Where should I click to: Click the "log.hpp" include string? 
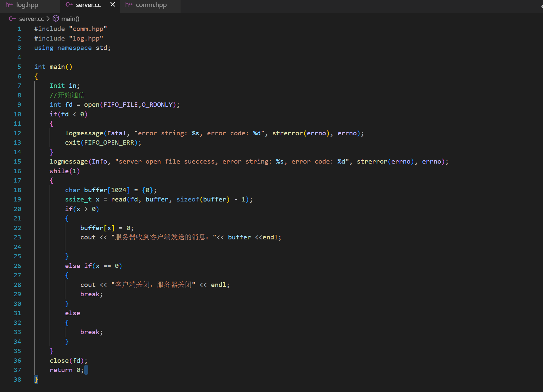click(x=86, y=39)
